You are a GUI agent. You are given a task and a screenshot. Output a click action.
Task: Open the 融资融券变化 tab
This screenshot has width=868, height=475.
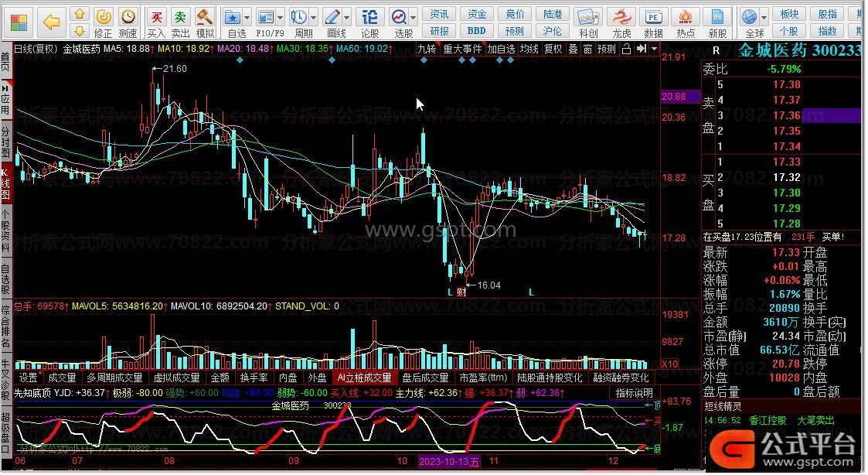[621, 378]
